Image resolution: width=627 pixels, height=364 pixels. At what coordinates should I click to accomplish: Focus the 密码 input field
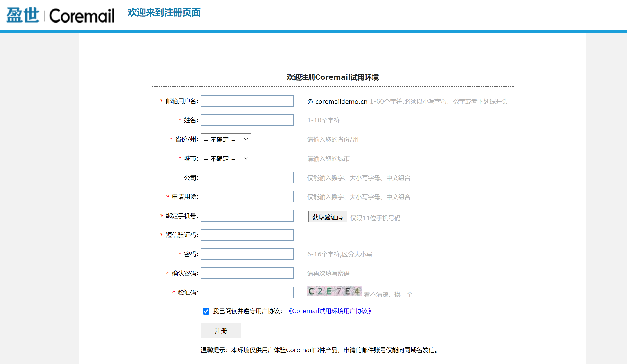[x=247, y=254]
